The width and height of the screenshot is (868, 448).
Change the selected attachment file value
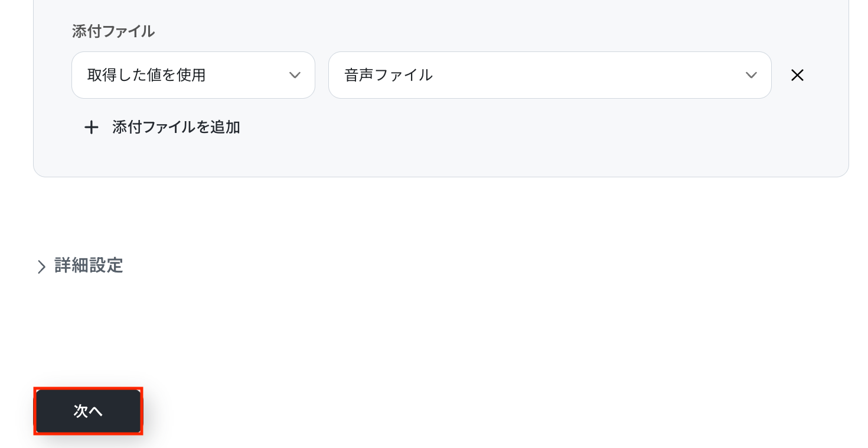pyautogui.click(x=549, y=75)
